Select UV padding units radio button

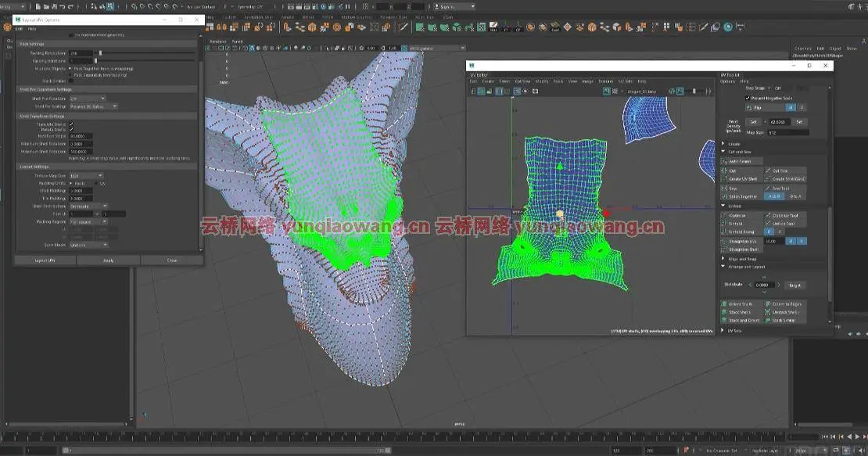coord(97,183)
